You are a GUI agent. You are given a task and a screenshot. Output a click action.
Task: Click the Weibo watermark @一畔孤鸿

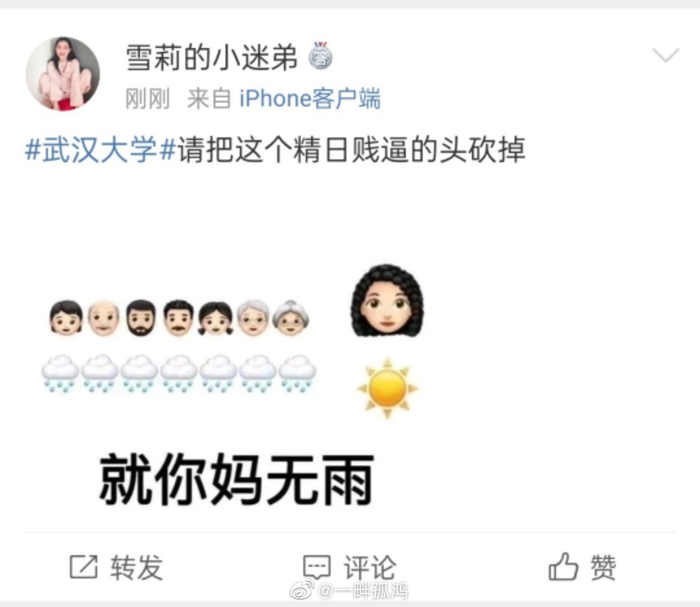pos(349,591)
